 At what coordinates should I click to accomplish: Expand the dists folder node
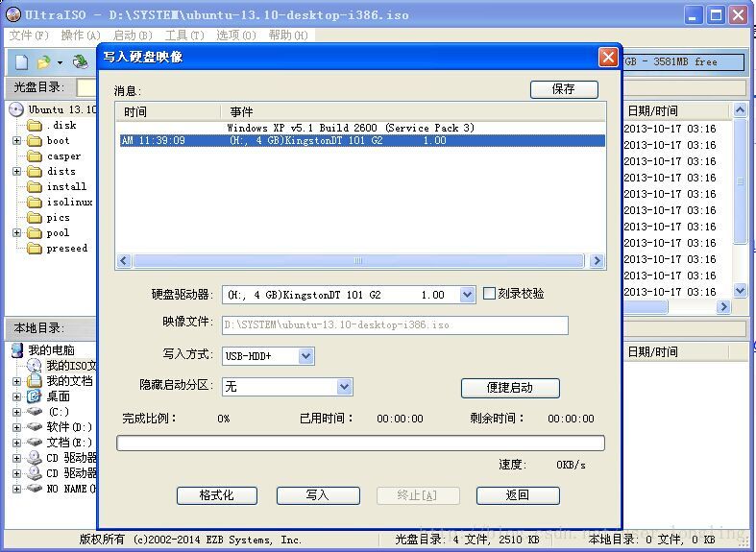17,172
